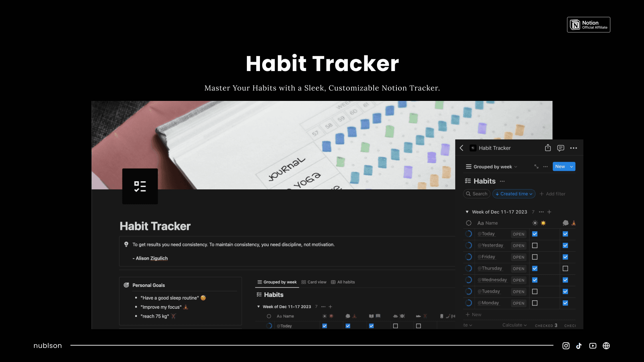Toggle the @Today Monday checkbox
The height and width of the screenshot is (362, 644).
535,303
